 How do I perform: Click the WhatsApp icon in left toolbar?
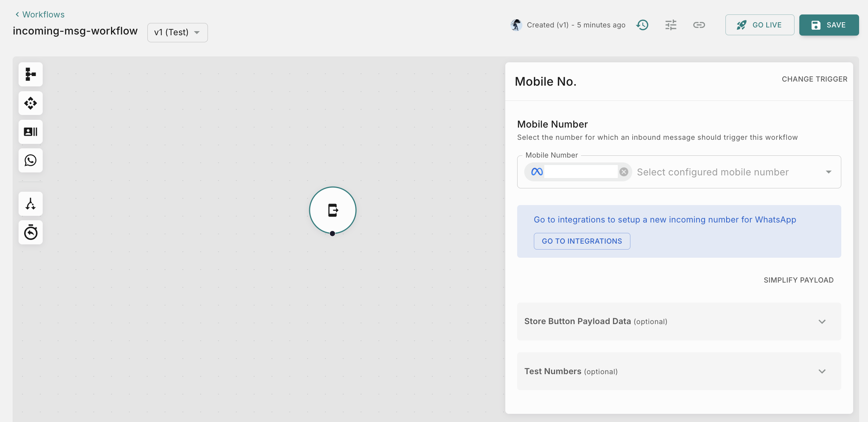(30, 160)
